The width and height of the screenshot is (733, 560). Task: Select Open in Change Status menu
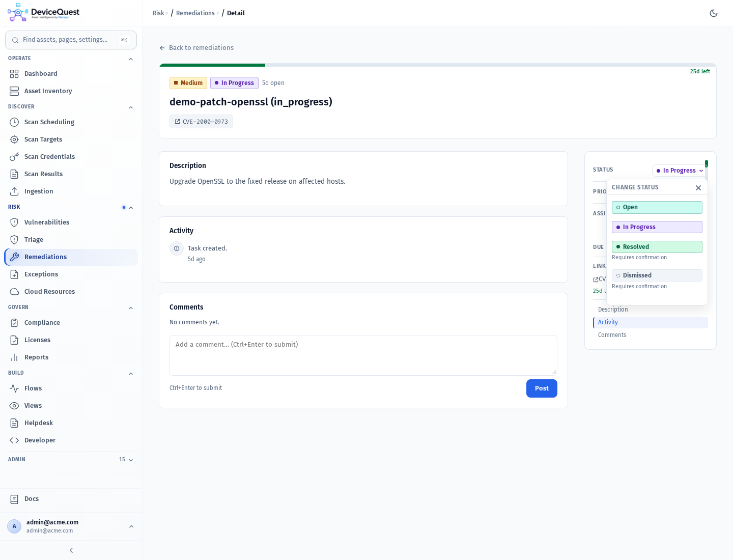pos(657,207)
